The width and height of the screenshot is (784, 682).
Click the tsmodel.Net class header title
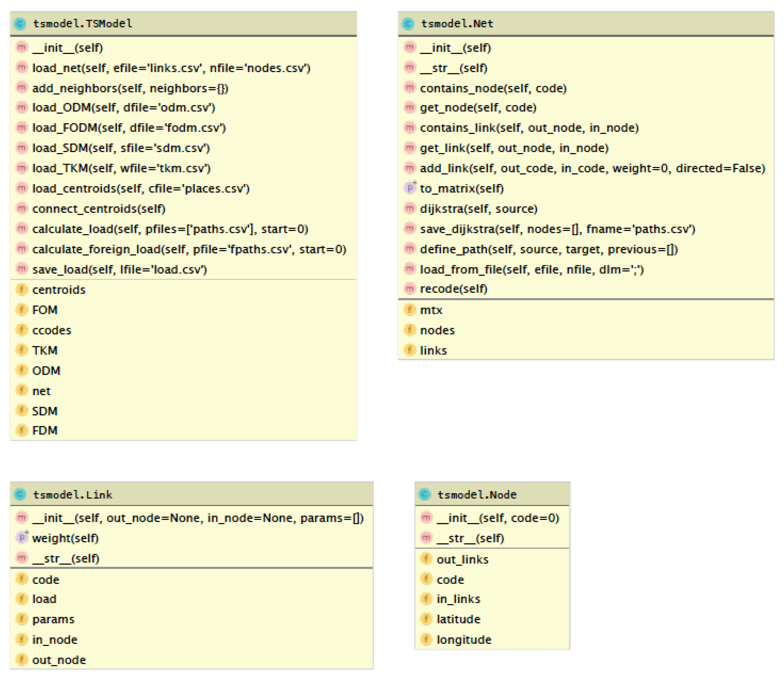click(457, 24)
